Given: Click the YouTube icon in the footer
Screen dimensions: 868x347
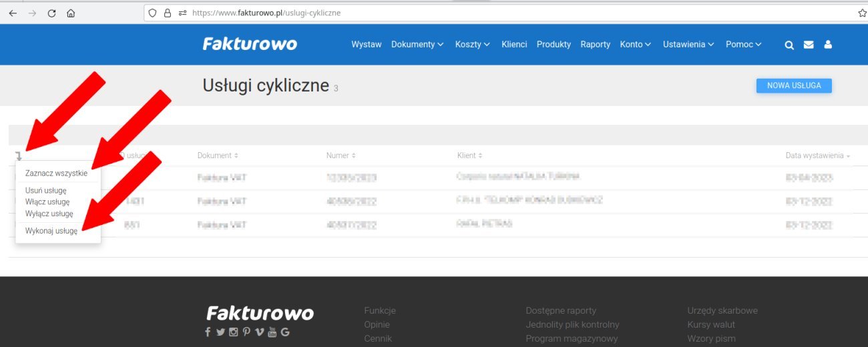Looking at the screenshot, I should point(272,332).
